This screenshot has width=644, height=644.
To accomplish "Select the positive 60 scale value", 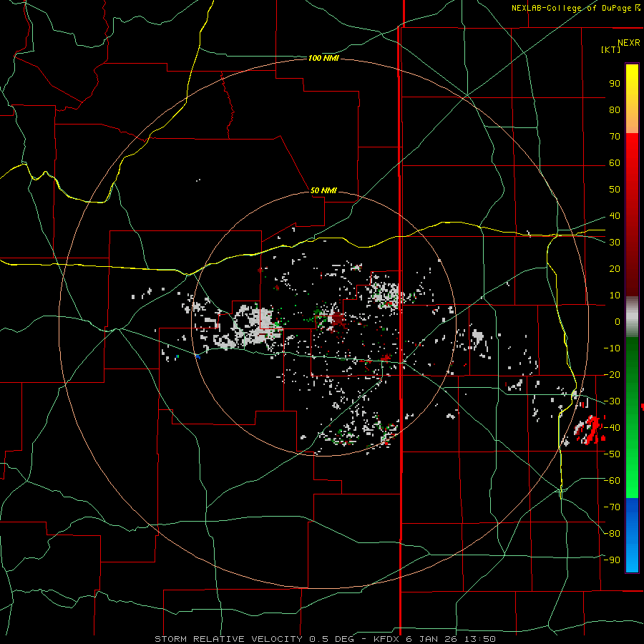I will click(615, 162).
